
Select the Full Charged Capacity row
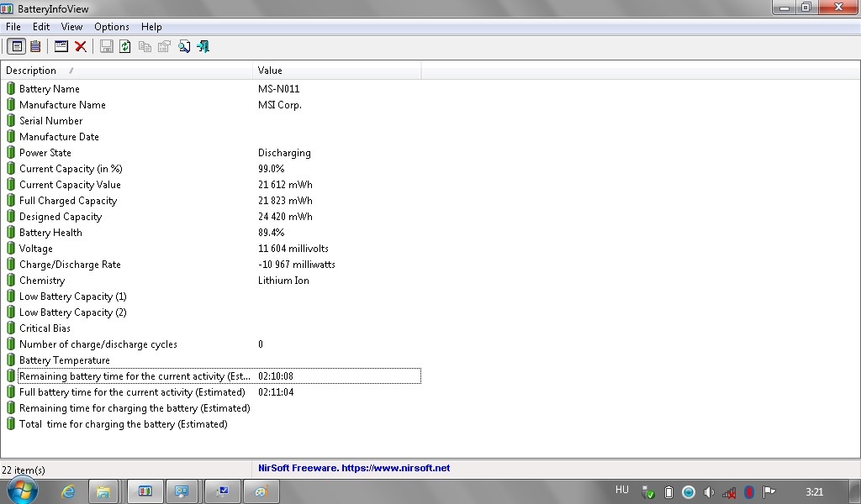click(211, 200)
